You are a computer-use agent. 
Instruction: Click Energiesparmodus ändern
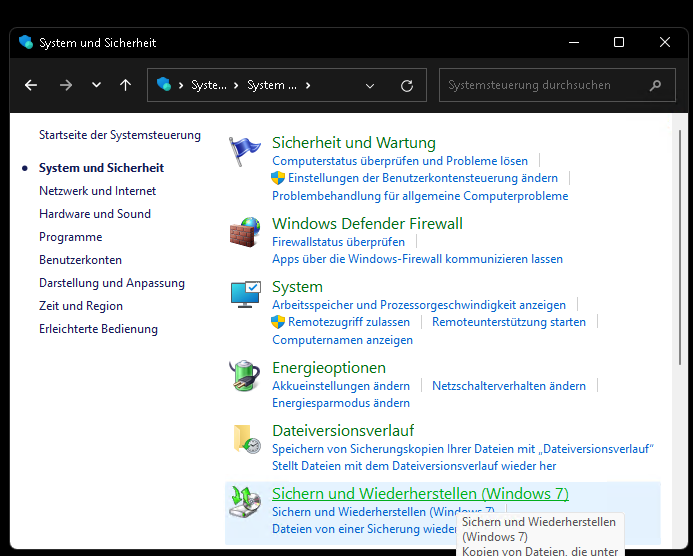[341, 403]
